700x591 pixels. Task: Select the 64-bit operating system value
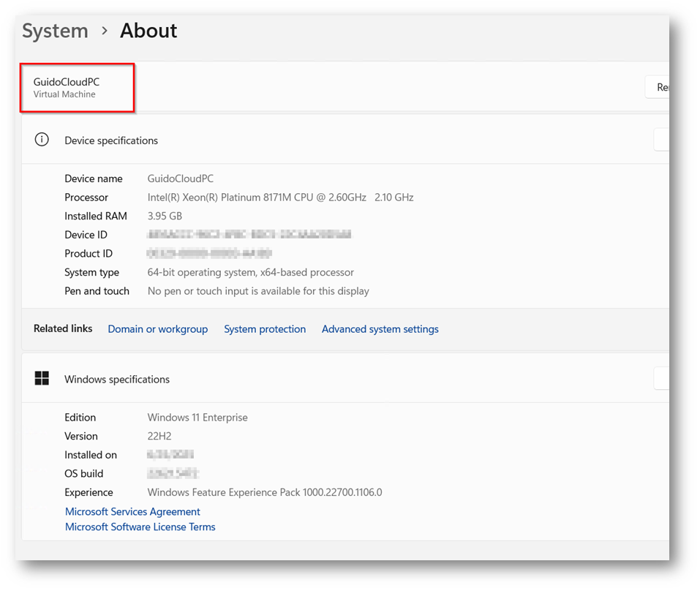[250, 272]
